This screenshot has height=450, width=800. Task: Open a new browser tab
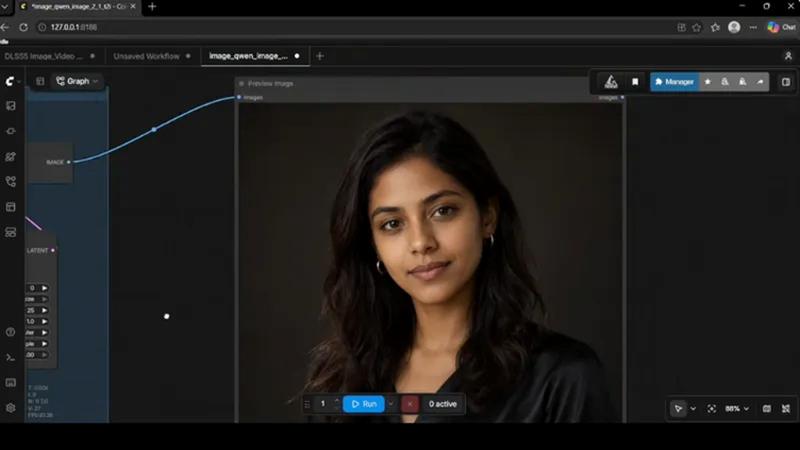(152, 7)
